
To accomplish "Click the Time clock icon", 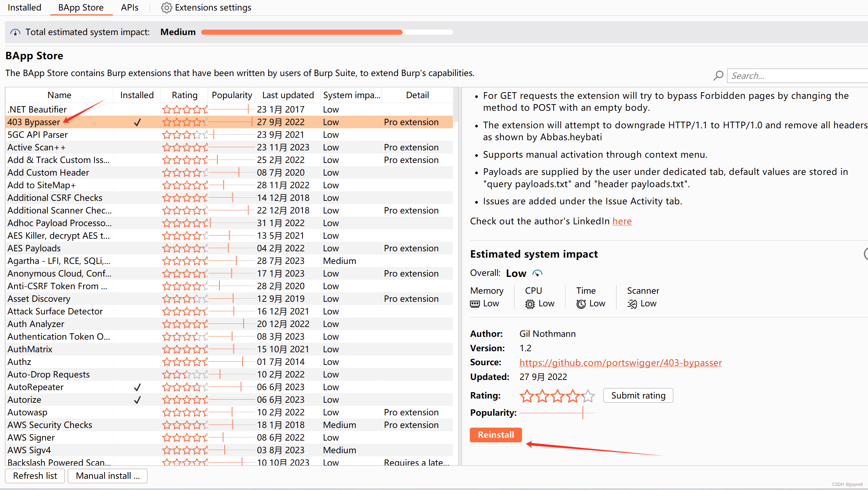I will [581, 304].
